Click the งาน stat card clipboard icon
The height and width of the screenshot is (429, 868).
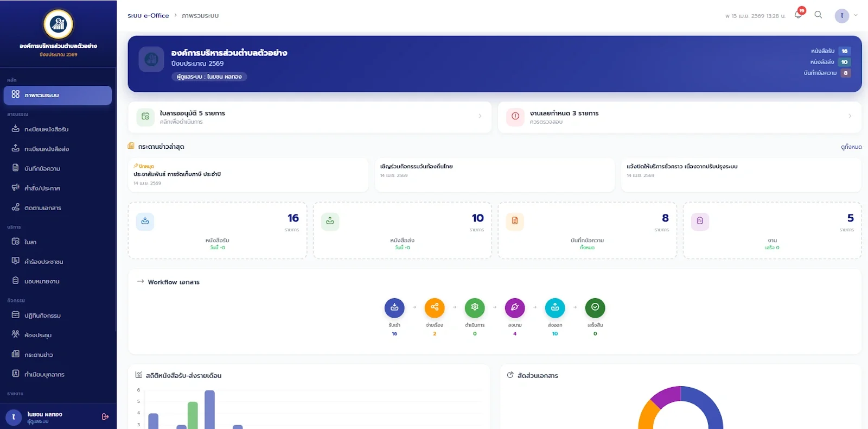click(700, 221)
